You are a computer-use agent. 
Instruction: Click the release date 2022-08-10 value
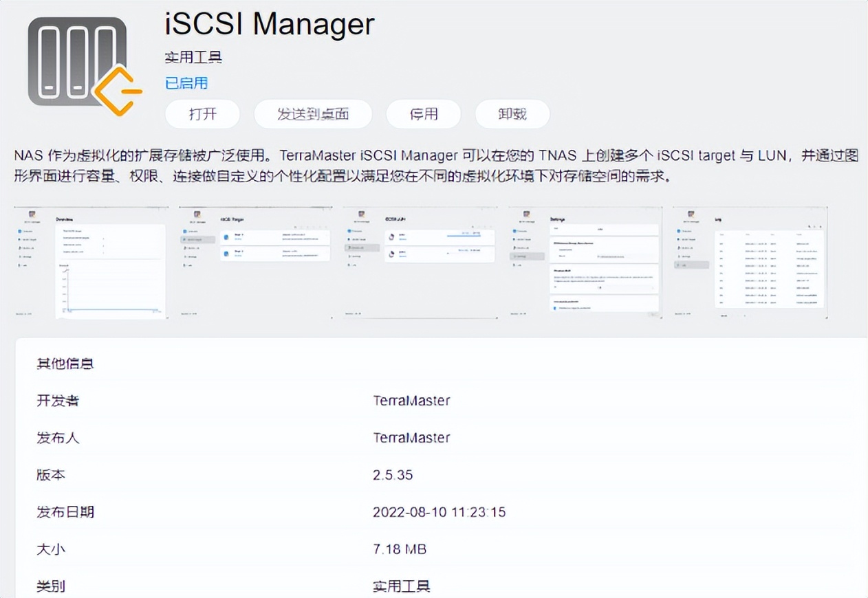pos(439,512)
